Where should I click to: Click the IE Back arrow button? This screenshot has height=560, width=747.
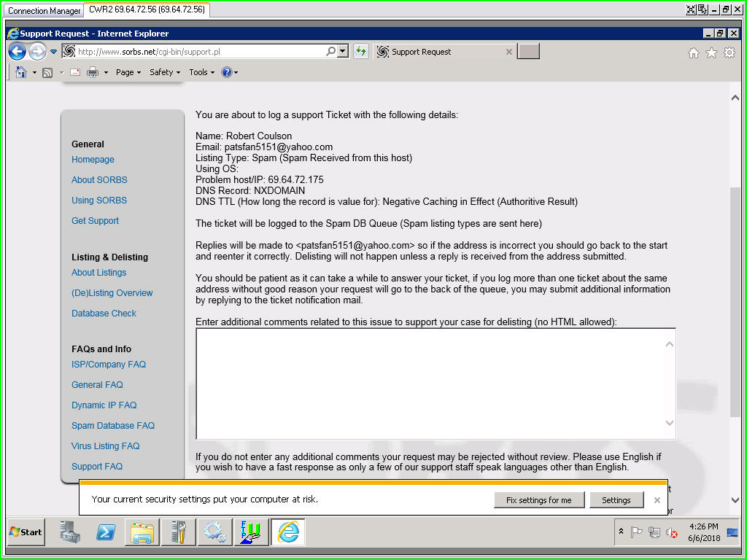pyautogui.click(x=18, y=52)
